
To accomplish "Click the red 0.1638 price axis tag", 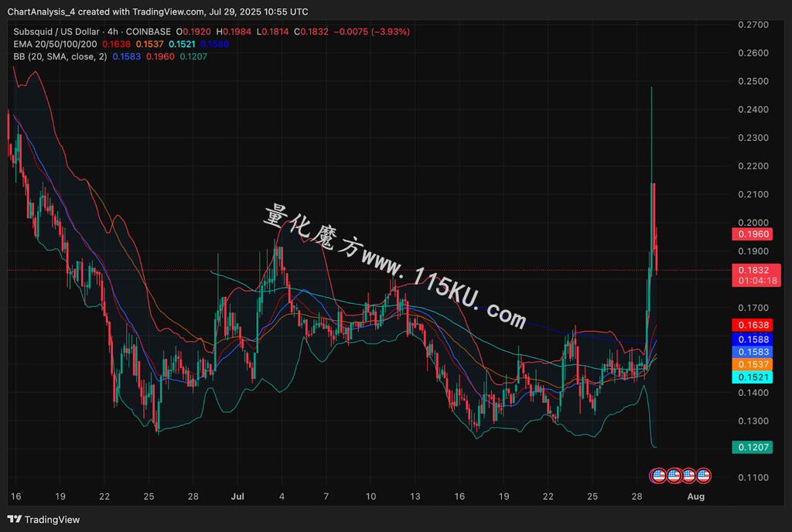I will tap(752, 325).
